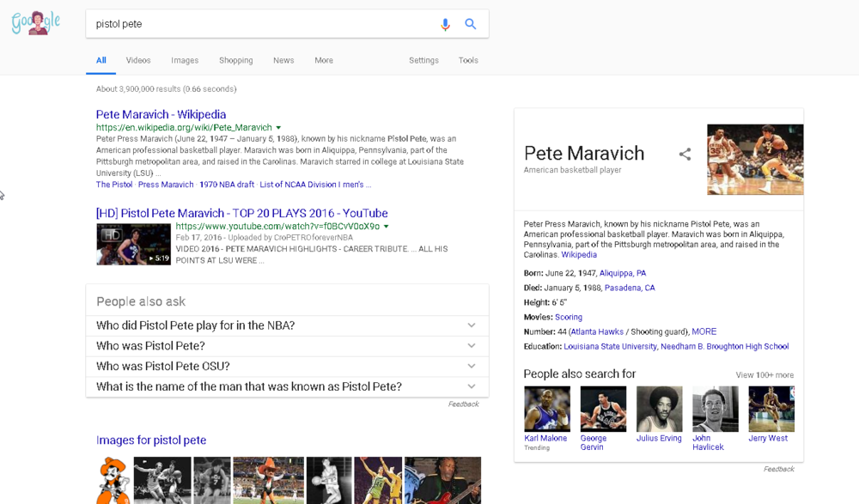The width and height of the screenshot is (859, 504).
Task: Click the Louisiana State University link
Action: coord(611,347)
